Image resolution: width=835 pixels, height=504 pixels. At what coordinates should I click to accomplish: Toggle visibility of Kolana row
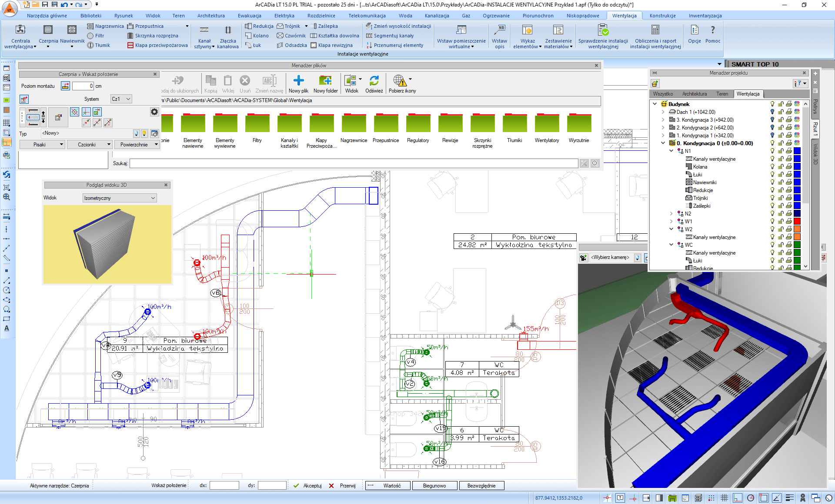(x=772, y=166)
